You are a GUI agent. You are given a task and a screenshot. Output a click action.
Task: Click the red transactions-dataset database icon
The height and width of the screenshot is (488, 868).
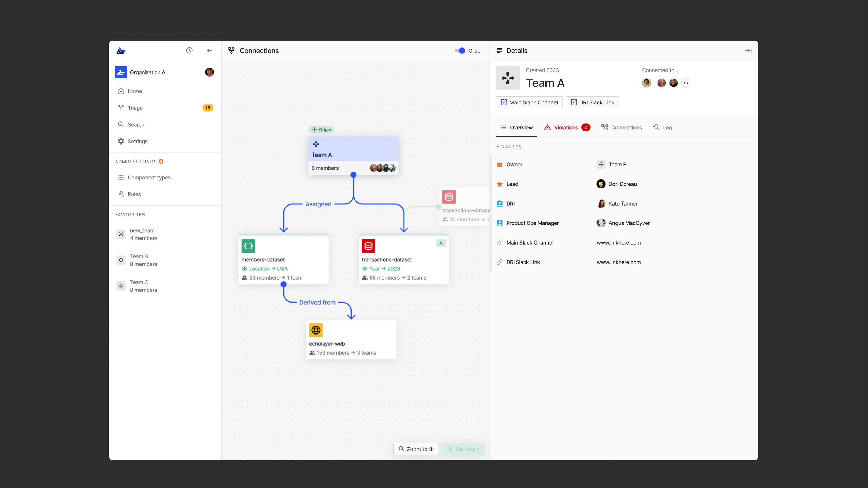coord(368,246)
